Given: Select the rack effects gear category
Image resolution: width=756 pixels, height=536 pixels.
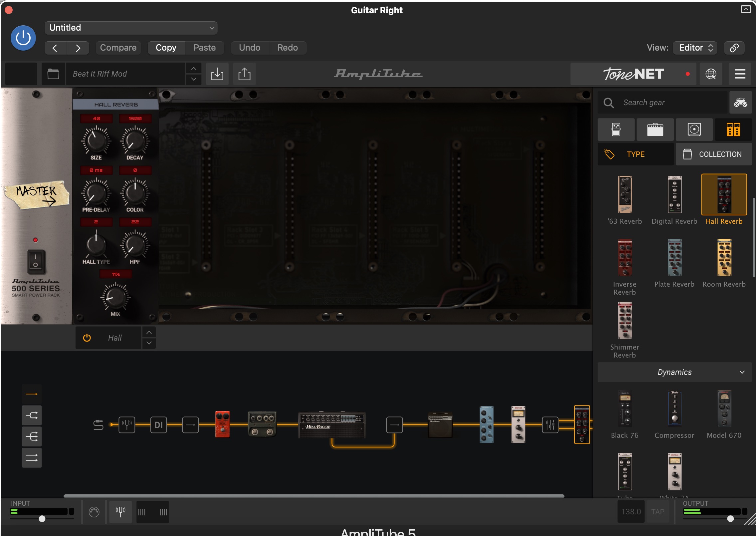Looking at the screenshot, I should (733, 130).
